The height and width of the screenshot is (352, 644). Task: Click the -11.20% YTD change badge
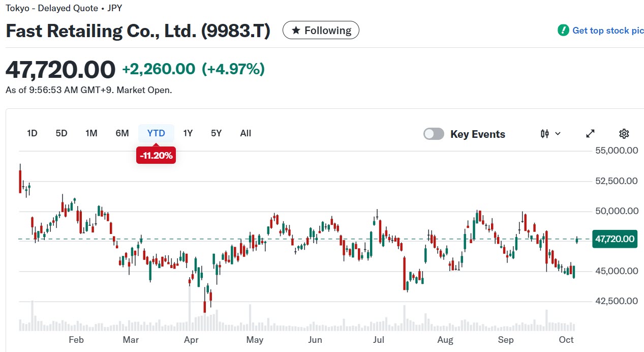(156, 156)
